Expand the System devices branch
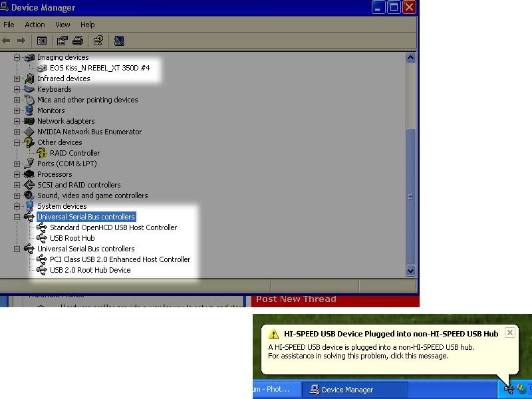The image size is (532, 399). tap(17, 206)
